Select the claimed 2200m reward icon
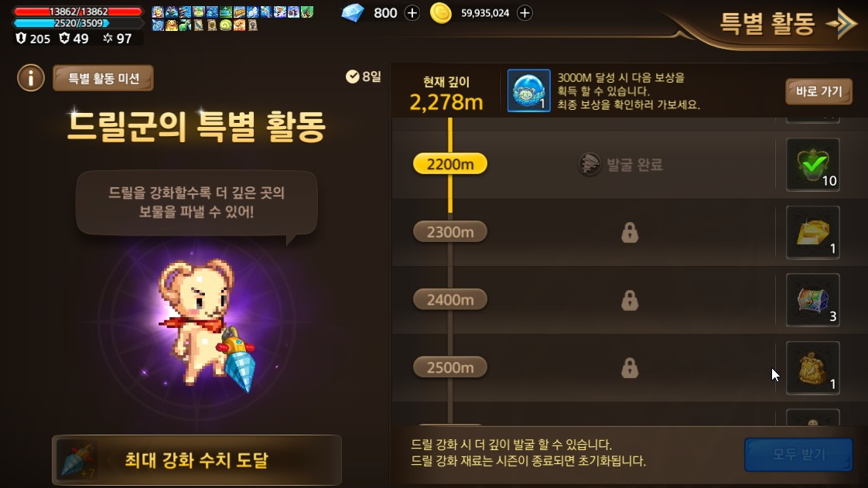The image size is (868, 488). 812,164
